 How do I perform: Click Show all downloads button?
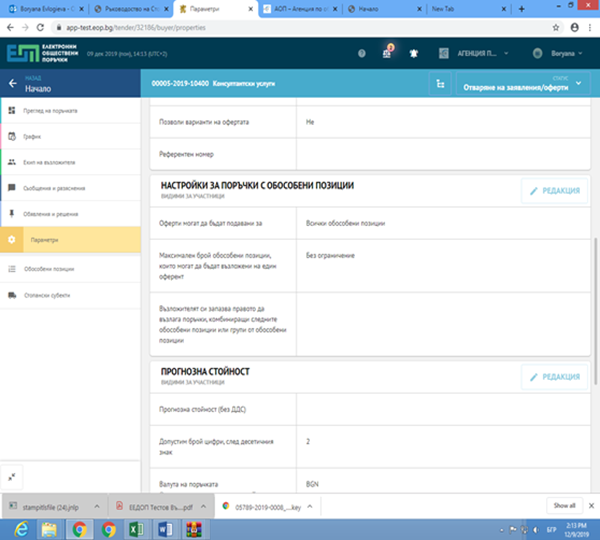(x=564, y=506)
